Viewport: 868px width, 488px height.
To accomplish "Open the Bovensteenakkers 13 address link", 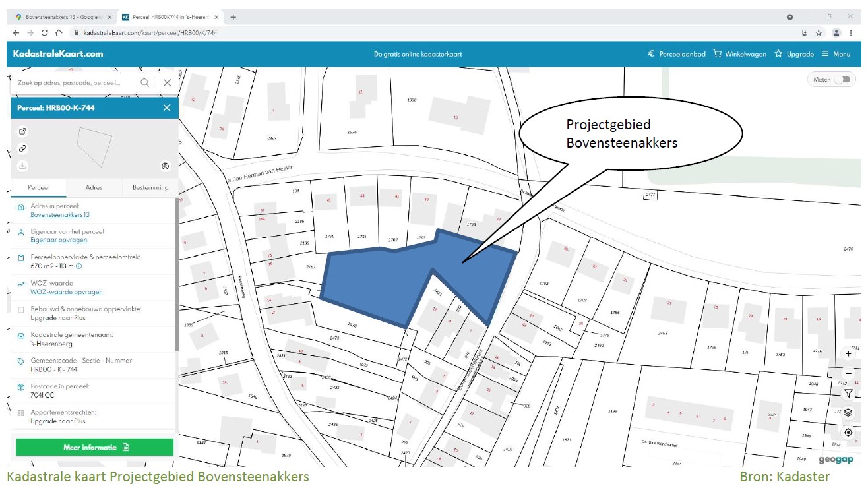I will click(60, 215).
